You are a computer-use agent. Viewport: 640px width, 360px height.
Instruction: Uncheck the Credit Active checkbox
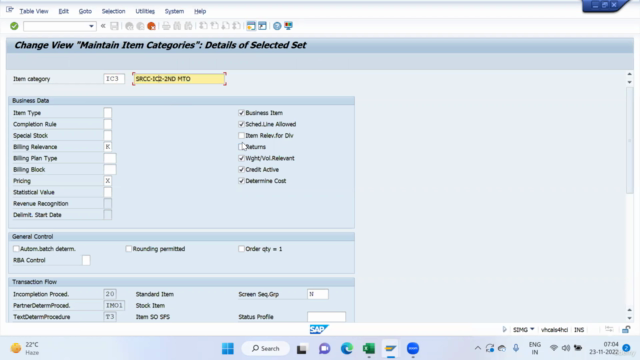[241, 169]
